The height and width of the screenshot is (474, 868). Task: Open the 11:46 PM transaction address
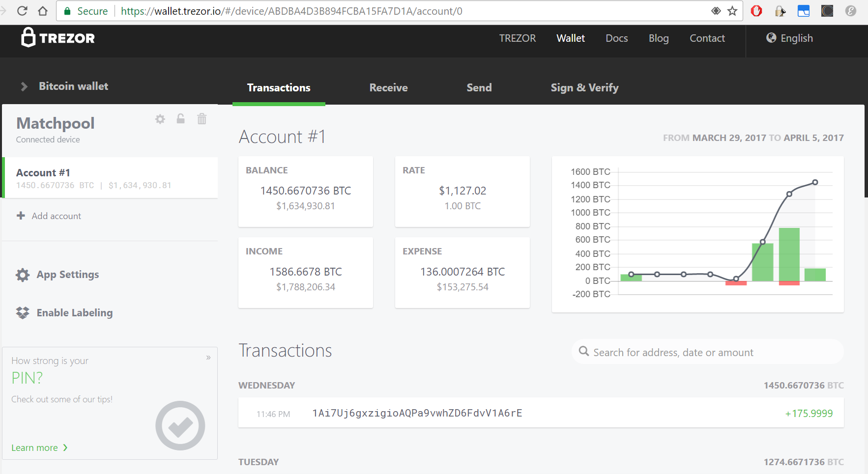click(417, 413)
